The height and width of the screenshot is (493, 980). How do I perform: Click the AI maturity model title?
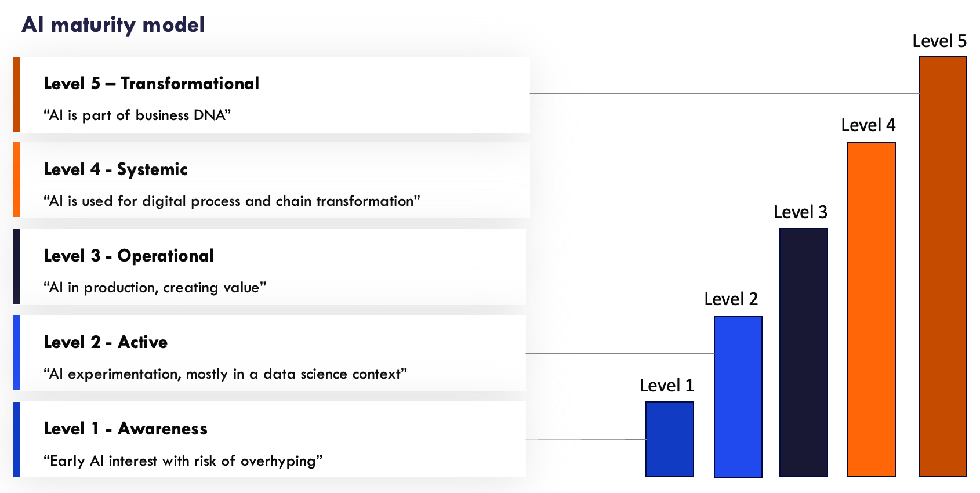point(113,25)
